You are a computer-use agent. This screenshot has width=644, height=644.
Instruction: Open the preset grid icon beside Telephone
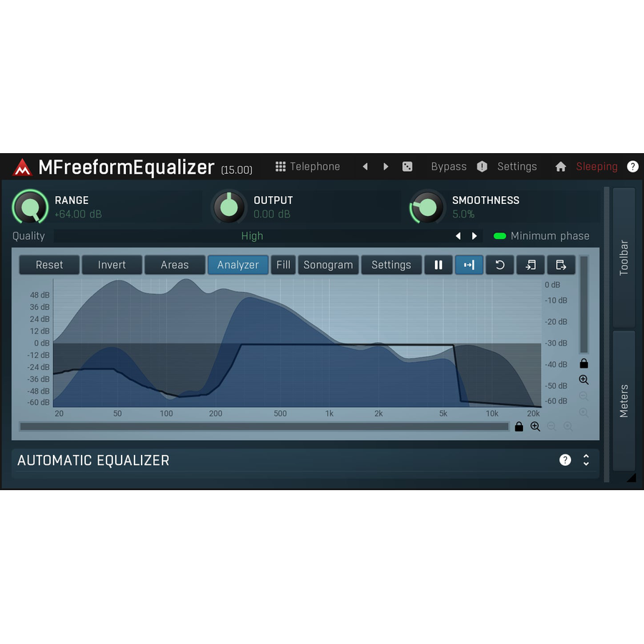click(x=280, y=166)
